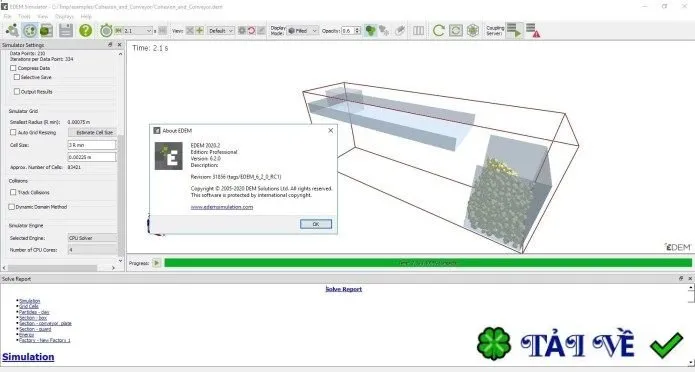This screenshot has width=695, height=372.
Task: Open the Displays menu
Action: coord(64,16)
